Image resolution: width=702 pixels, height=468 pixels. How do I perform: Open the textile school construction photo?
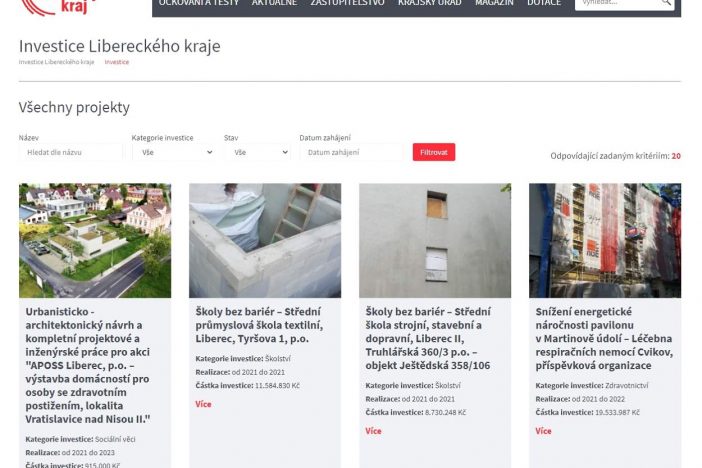point(265,240)
